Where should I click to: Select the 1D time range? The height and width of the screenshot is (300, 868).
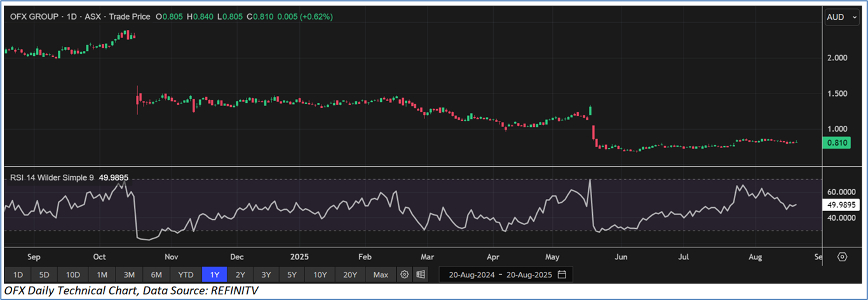(x=18, y=275)
